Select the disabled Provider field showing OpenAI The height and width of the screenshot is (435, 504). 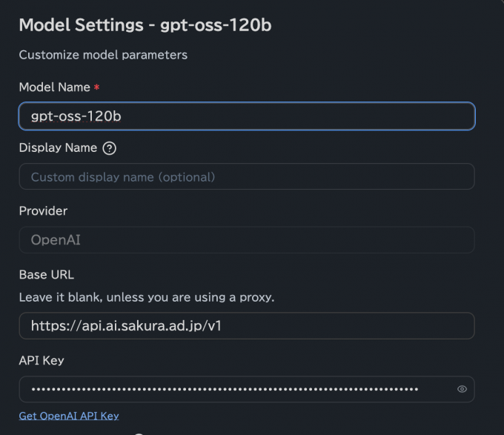point(246,240)
